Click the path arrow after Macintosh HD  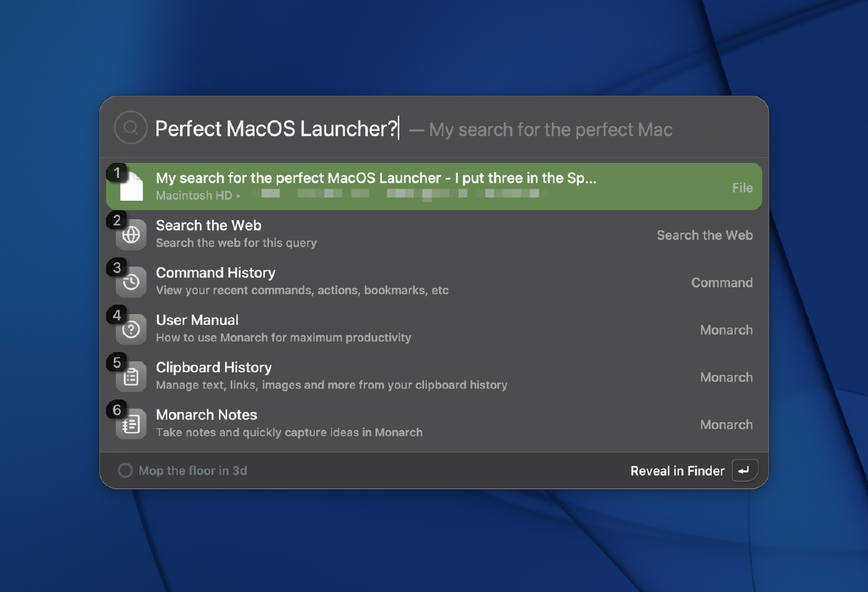click(239, 196)
